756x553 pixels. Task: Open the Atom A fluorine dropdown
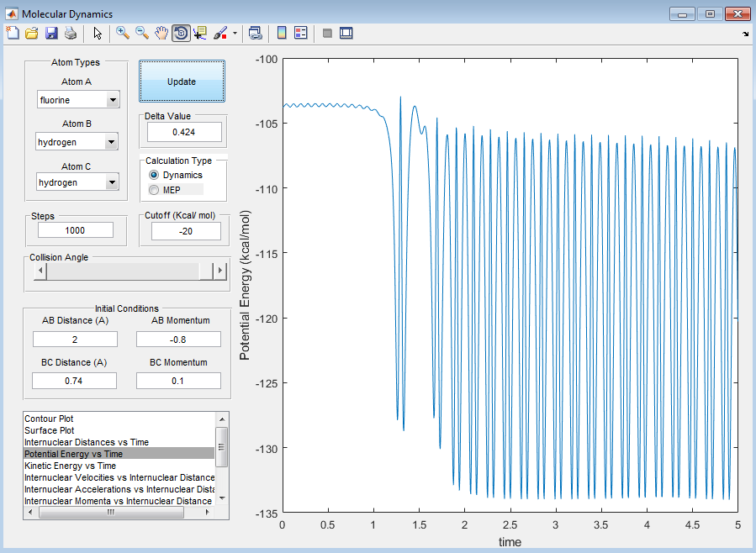113,101
